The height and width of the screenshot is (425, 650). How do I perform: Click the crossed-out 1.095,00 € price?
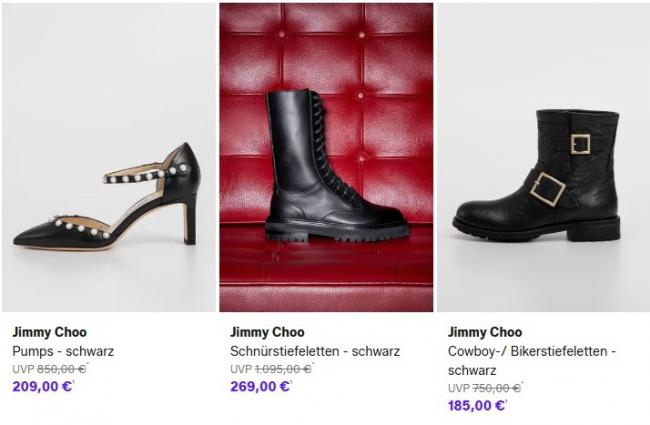[x=284, y=369]
